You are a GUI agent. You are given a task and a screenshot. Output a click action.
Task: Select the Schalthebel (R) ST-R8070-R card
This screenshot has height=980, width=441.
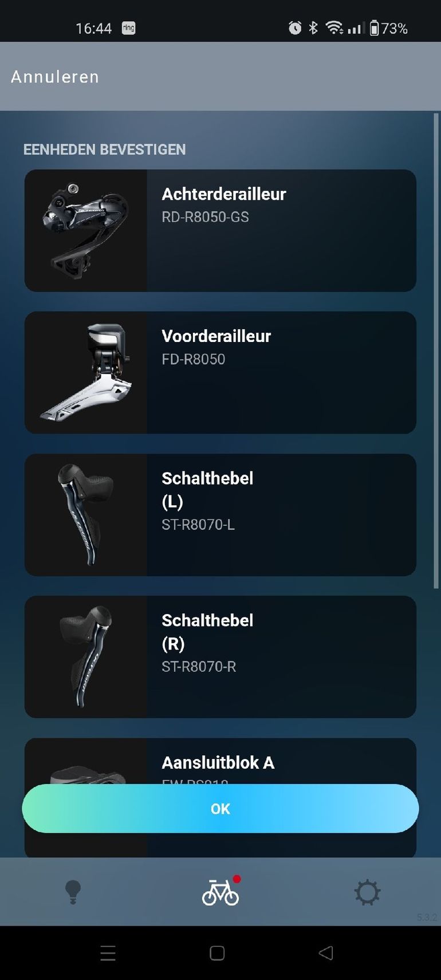point(220,656)
